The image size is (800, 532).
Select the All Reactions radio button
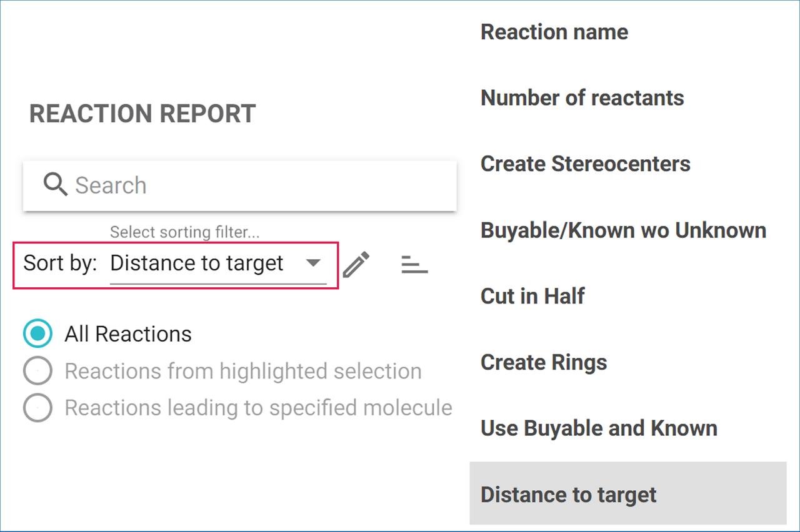[37, 334]
